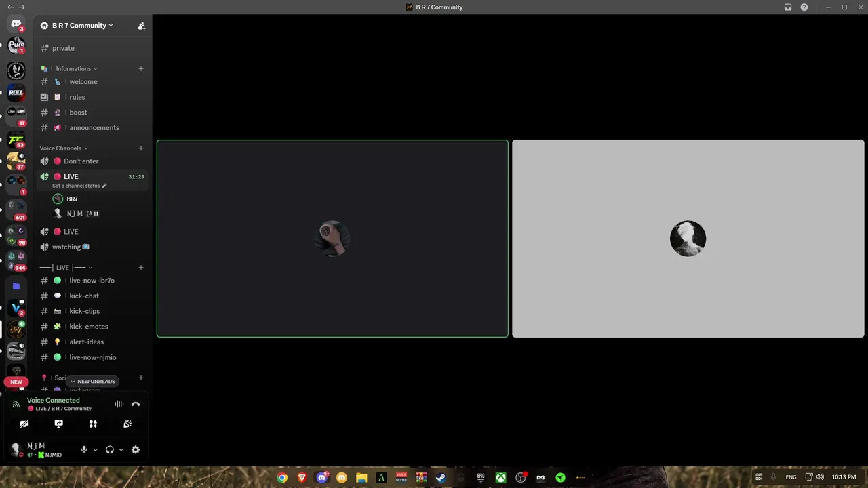The width and height of the screenshot is (868, 488).
Task: Open Discord direct messages home icon
Action: coord(16,24)
